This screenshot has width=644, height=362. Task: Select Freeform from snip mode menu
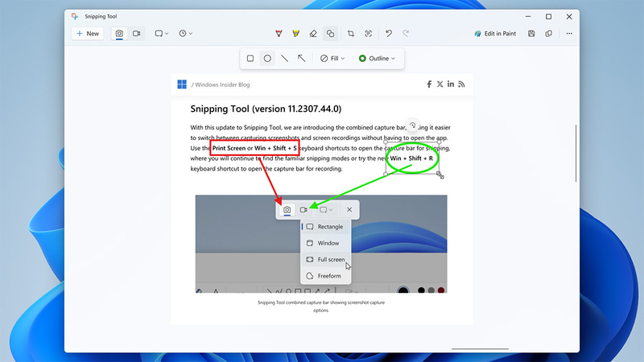click(326, 276)
